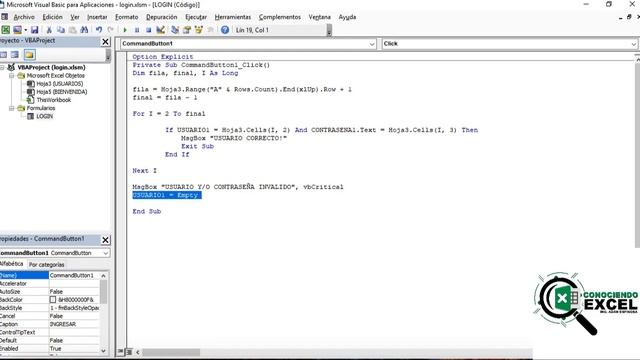Collapse the Microsoft Excel Objetos folder
This screenshot has height=360, width=640.
point(12,76)
